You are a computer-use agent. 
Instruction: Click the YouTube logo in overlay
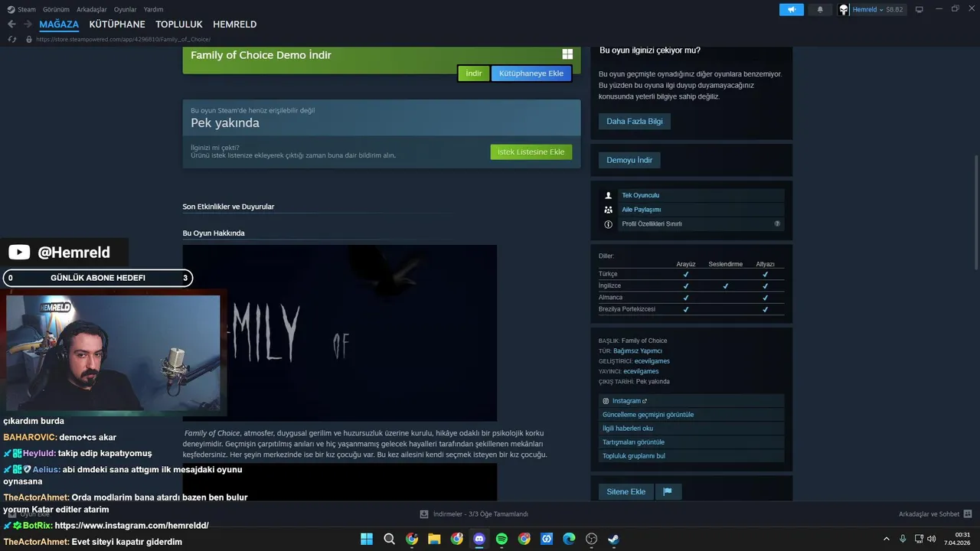pyautogui.click(x=19, y=253)
